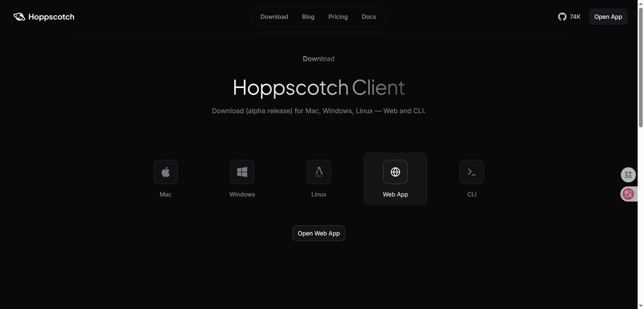Click the scrollbar down arrow
The image size is (644, 309).
click(641, 306)
